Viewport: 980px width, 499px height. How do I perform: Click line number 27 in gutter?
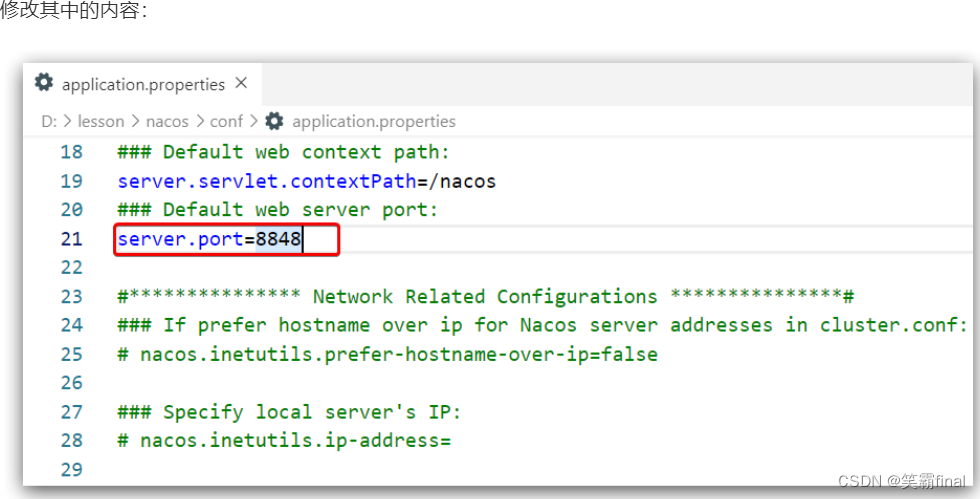71,412
